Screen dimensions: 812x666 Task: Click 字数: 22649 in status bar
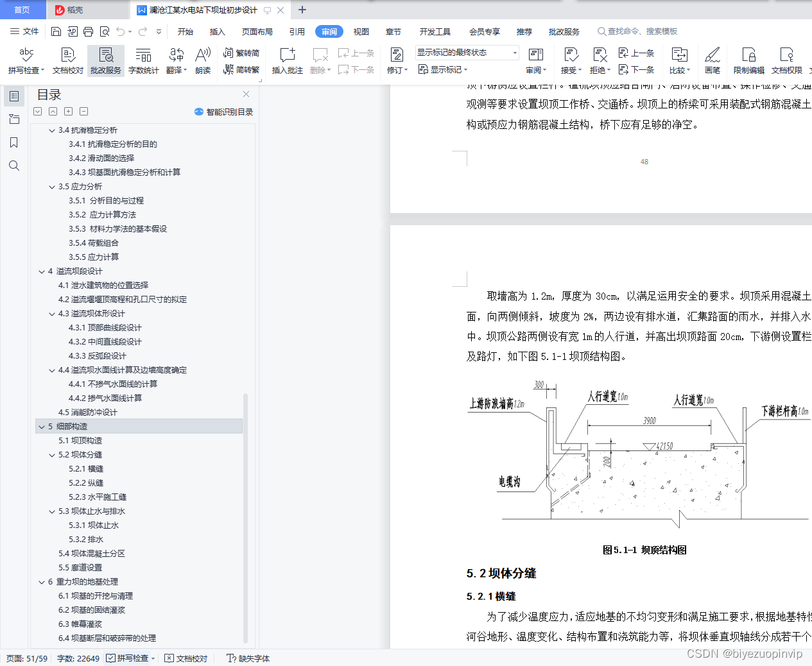pos(78,658)
